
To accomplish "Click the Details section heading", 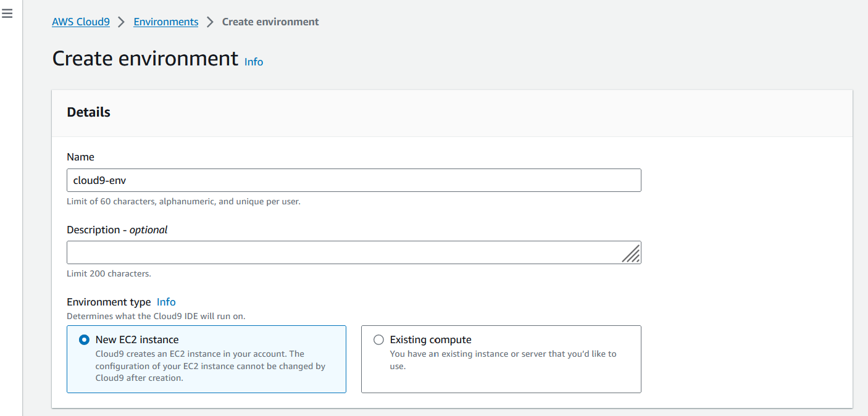I will tap(89, 112).
